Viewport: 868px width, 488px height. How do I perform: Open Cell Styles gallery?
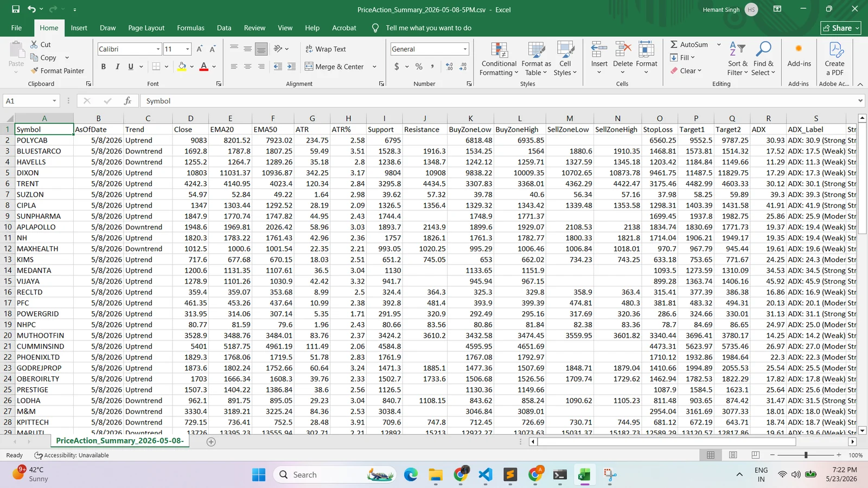point(565,59)
